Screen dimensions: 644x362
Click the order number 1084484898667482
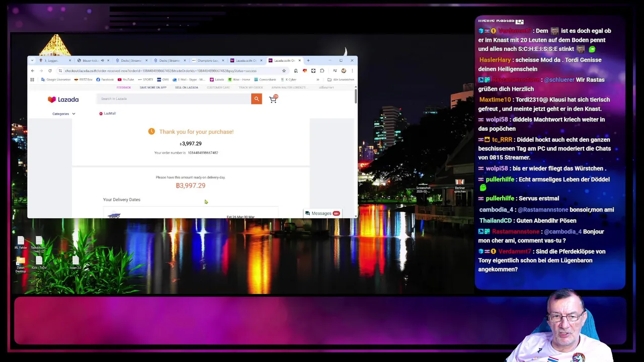203,153
